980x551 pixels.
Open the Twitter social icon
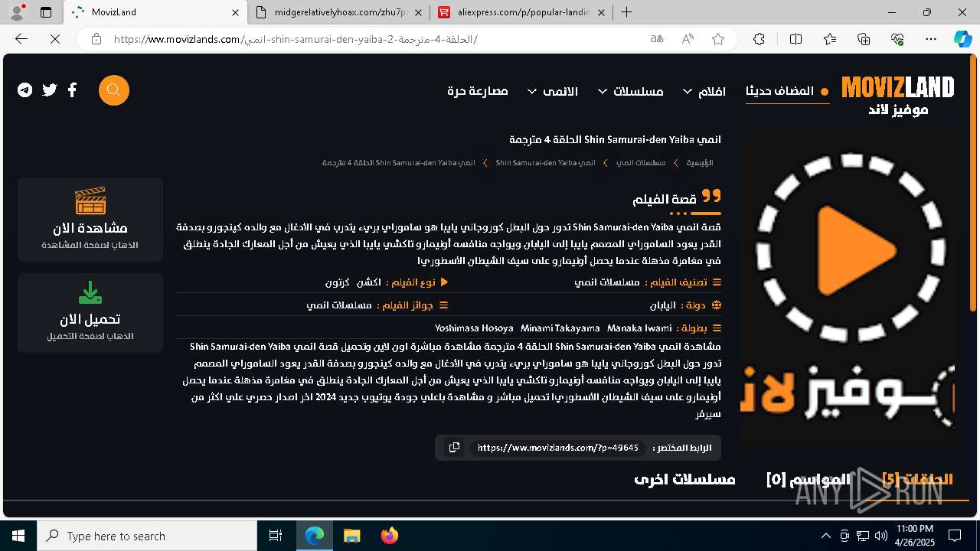[50, 90]
